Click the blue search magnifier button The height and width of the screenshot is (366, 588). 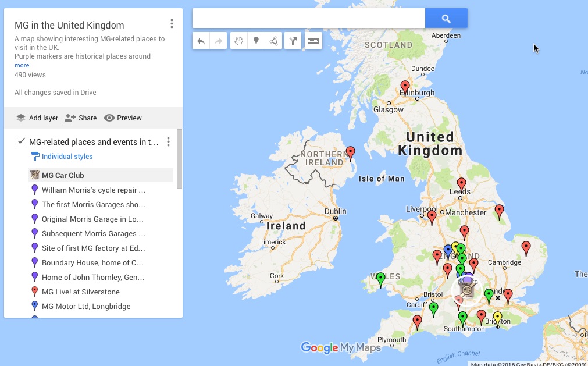446,19
